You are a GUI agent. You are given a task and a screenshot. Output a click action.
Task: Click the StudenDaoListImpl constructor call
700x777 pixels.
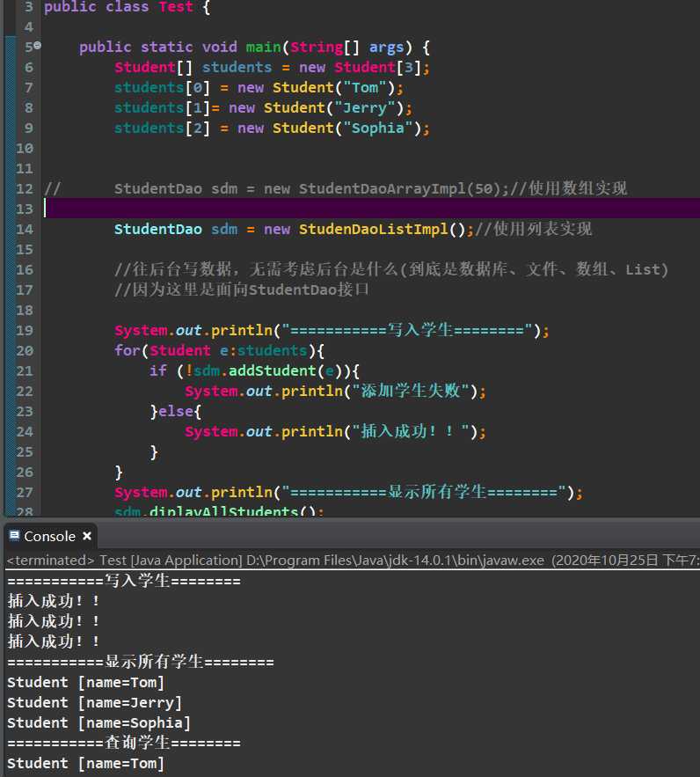(x=383, y=229)
